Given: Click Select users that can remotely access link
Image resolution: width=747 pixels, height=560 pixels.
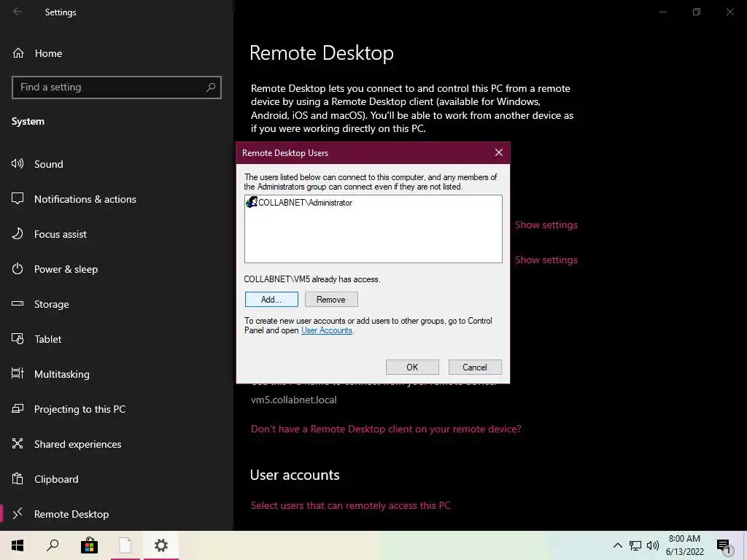Looking at the screenshot, I should (x=351, y=506).
